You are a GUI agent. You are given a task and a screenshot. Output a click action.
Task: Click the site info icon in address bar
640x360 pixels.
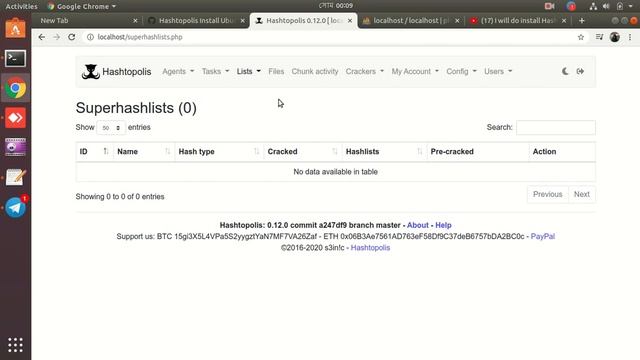pos(90,37)
